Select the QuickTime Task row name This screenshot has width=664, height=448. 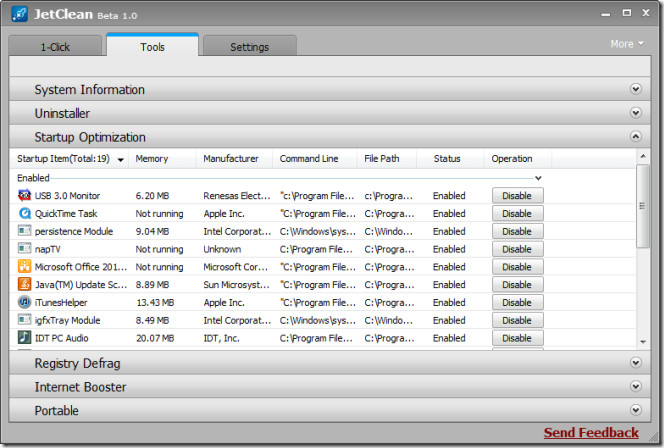66,213
